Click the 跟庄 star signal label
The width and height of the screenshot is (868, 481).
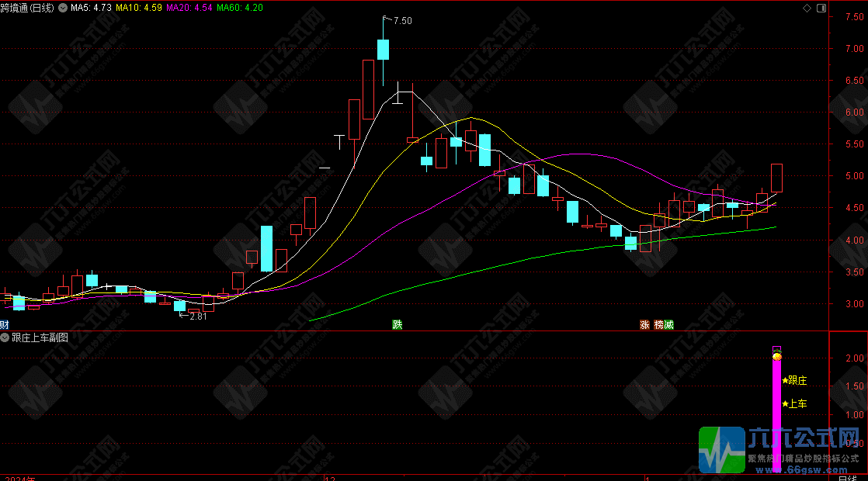(x=796, y=380)
